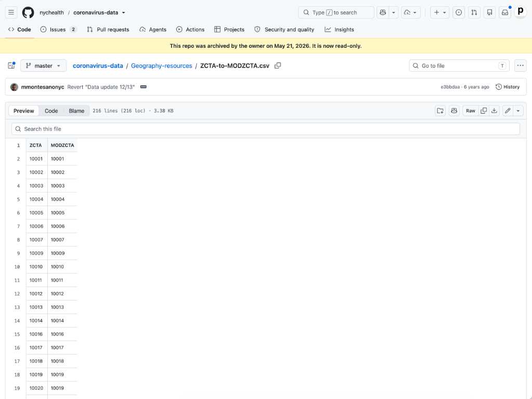Click the Go to file search field
The width and height of the screenshot is (532, 399).
click(459, 65)
